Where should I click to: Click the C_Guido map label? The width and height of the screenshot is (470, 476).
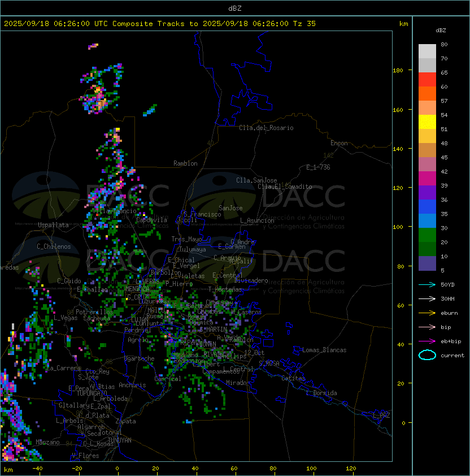pos(69,281)
